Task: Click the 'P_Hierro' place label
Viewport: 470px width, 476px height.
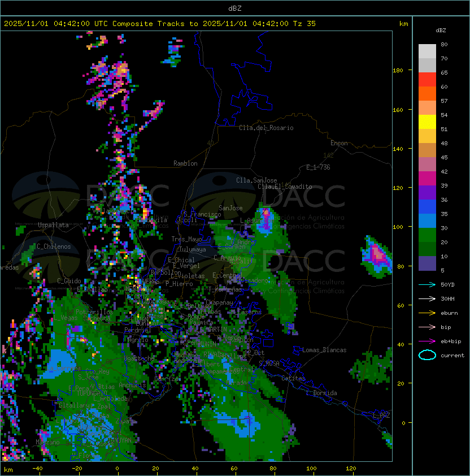Action: click(179, 284)
